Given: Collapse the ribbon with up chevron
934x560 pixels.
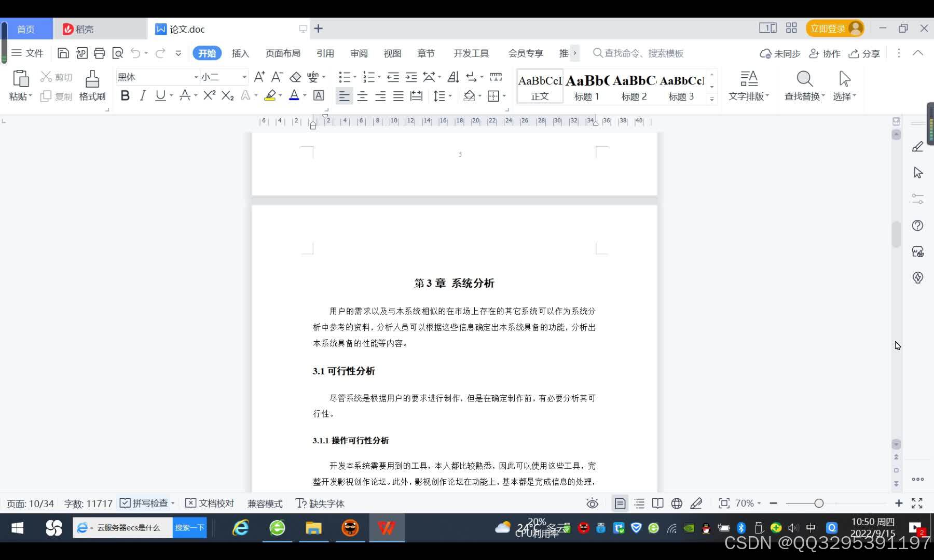Looking at the screenshot, I should pos(917,53).
